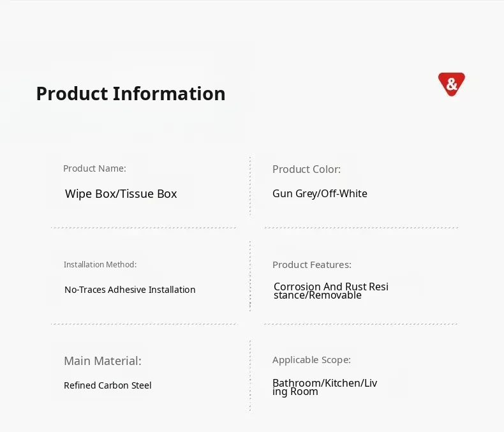This screenshot has width=504, height=432.
Task: Click No-Traces Adhesive Installation text
Action: coord(130,290)
